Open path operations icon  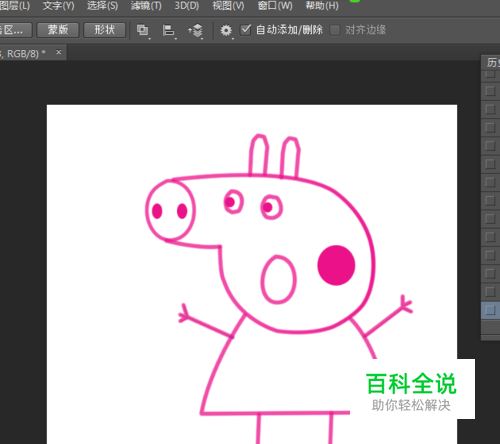[143, 30]
